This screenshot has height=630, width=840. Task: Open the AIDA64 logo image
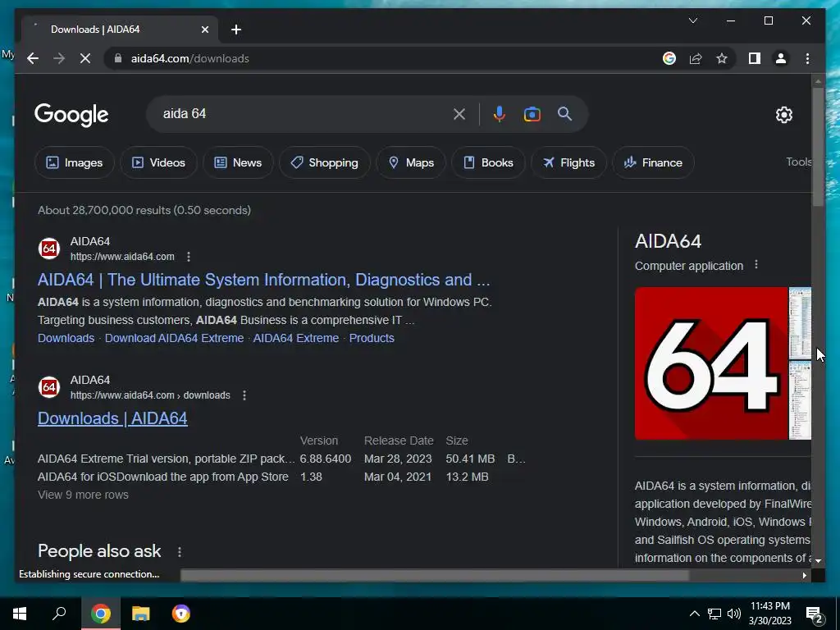point(711,363)
